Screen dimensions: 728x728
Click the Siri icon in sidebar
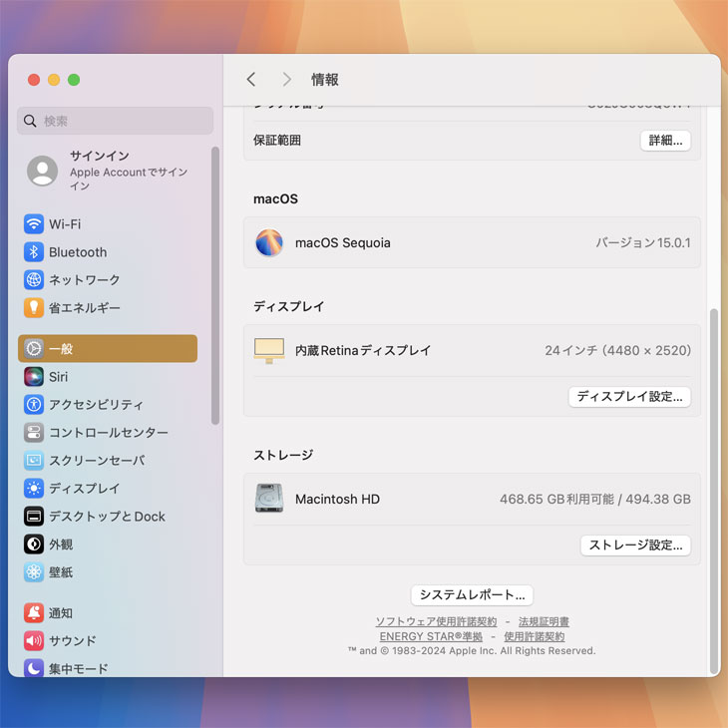(34, 377)
